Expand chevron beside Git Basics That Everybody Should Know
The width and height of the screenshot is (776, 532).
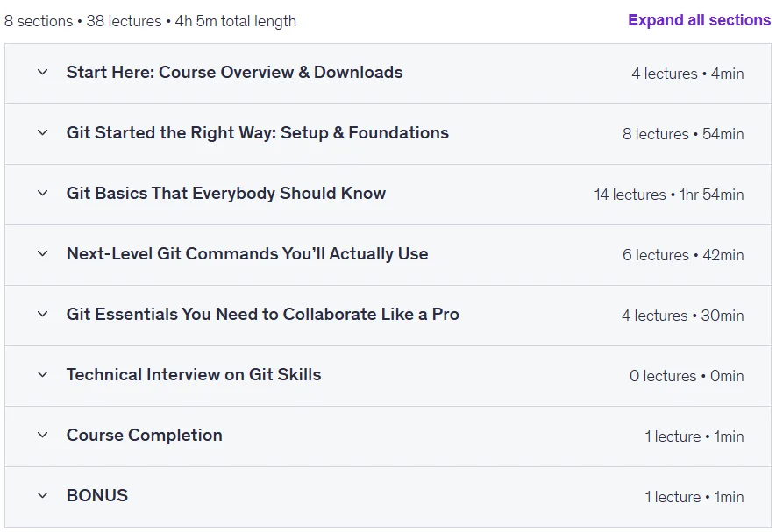click(43, 193)
